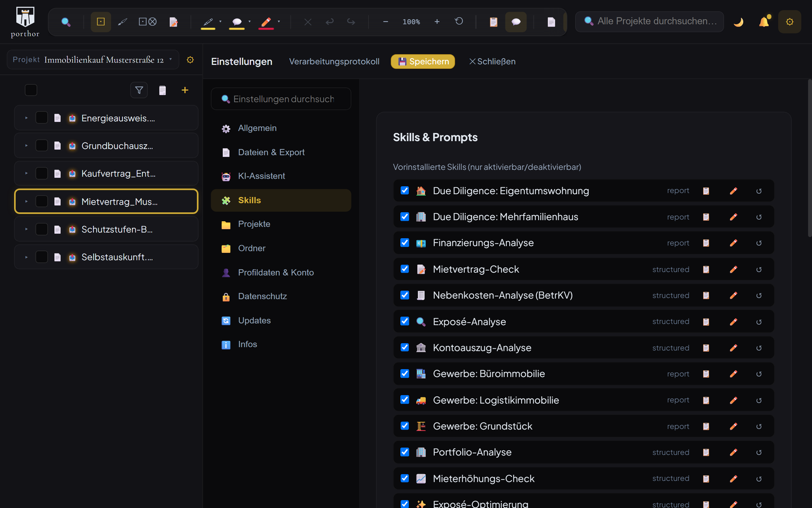This screenshot has height=508, width=812.
Task: Expand the Schutzstufen-B document row
Action: (26, 229)
